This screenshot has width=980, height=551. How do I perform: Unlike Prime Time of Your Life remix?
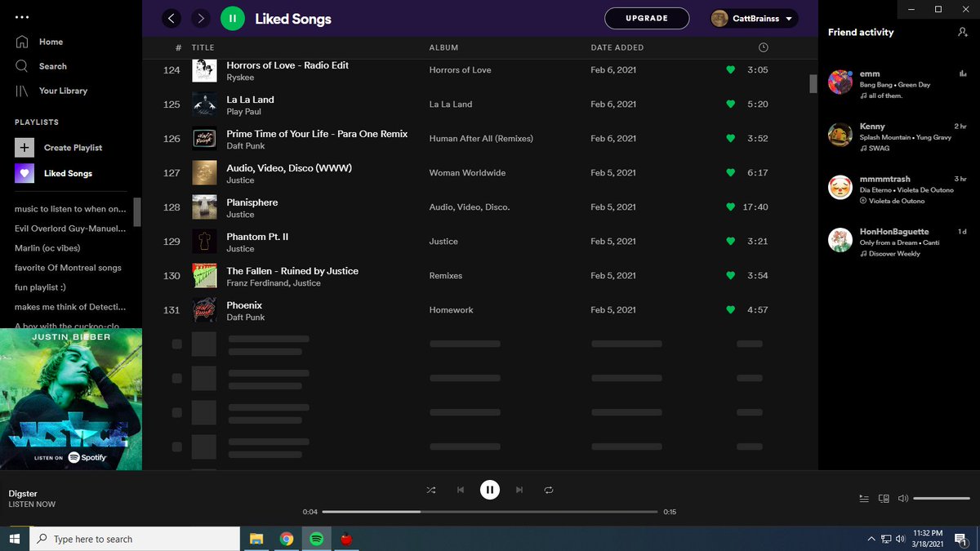pyautogui.click(x=731, y=139)
